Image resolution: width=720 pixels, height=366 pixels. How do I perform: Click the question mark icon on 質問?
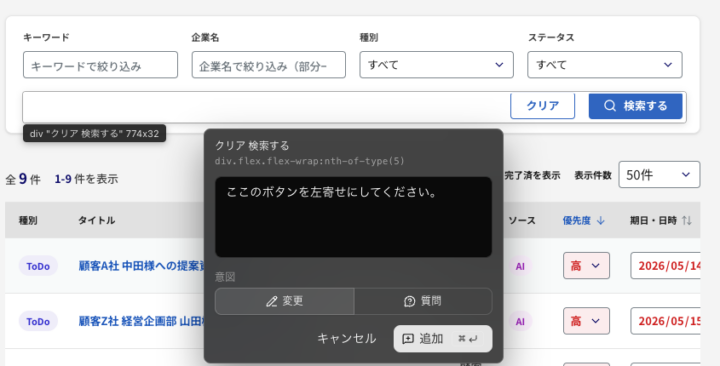(409, 301)
